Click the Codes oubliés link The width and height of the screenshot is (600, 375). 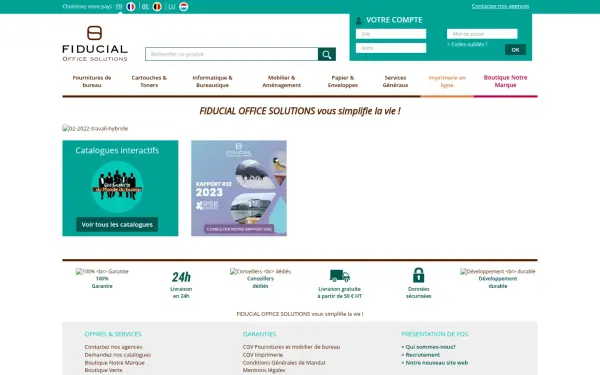pyautogui.click(x=467, y=44)
